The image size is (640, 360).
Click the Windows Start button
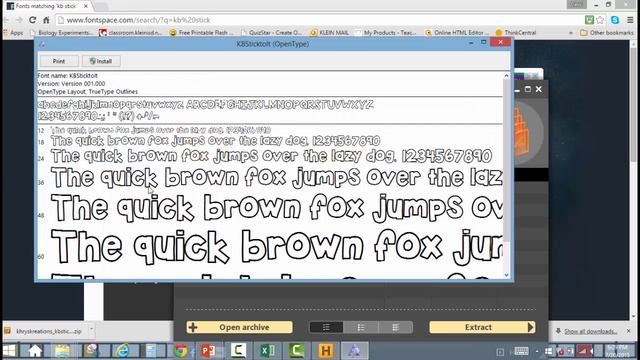[9, 351]
